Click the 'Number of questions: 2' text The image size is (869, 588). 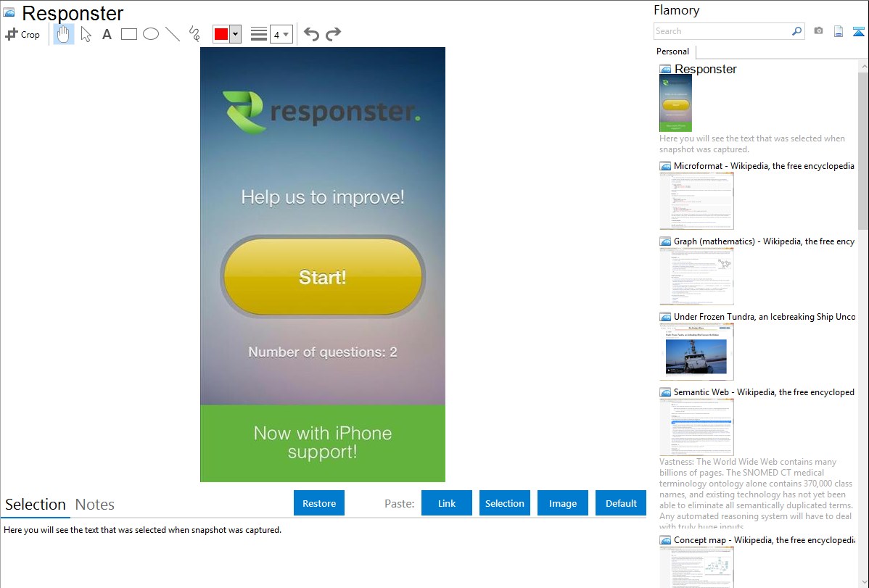pyautogui.click(x=323, y=352)
